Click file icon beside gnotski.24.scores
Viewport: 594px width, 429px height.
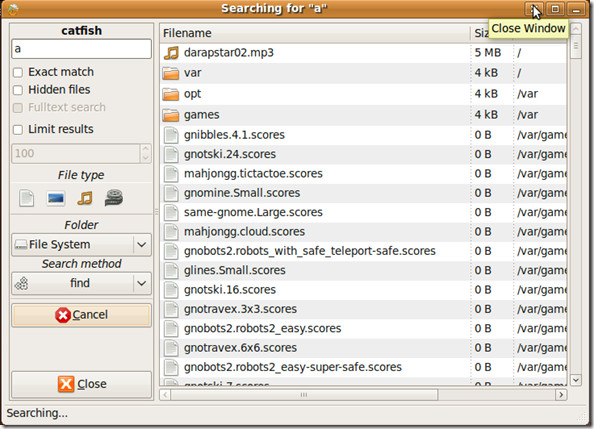click(171, 155)
